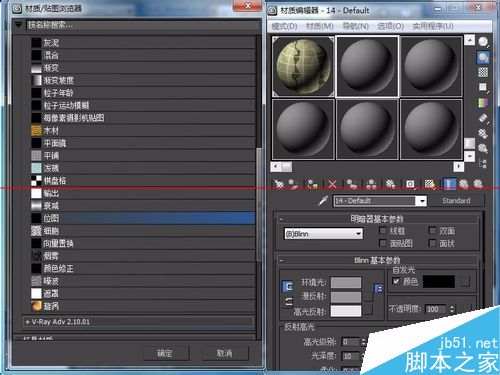Click the 确定 button in map browser
This screenshot has height=375, width=500.
point(166,353)
